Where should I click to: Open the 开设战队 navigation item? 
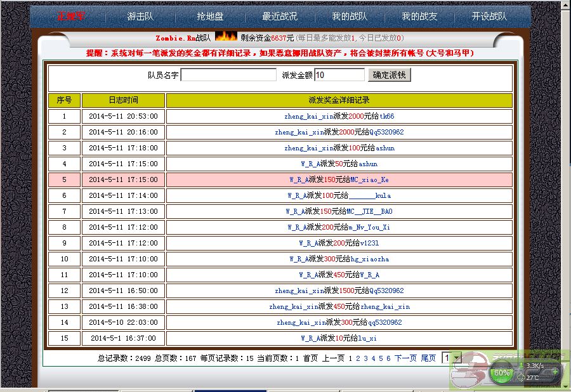click(489, 16)
